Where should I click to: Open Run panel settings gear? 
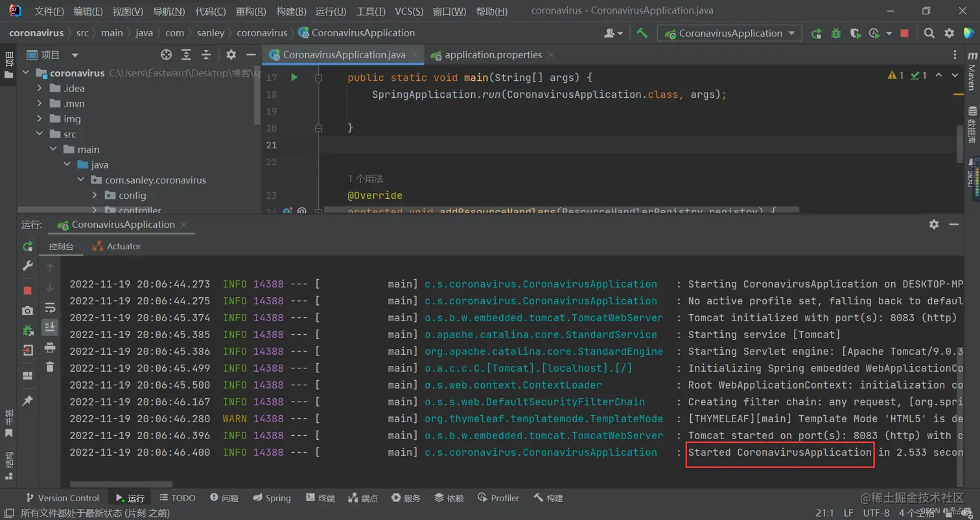[934, 224]
